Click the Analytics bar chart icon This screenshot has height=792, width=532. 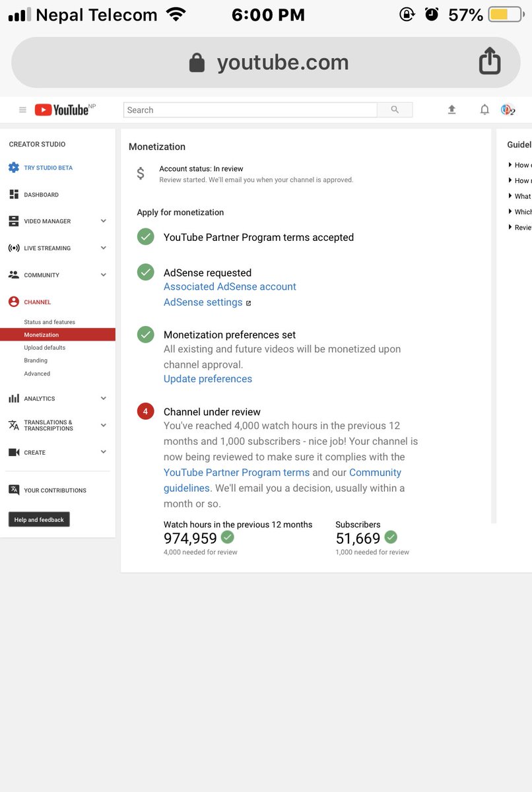14,399
